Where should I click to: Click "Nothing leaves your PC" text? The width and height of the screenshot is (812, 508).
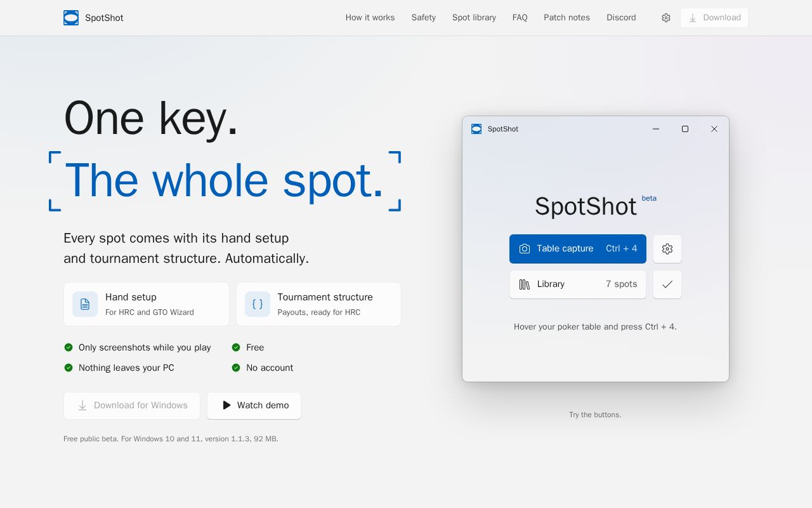tap(126, 368)
